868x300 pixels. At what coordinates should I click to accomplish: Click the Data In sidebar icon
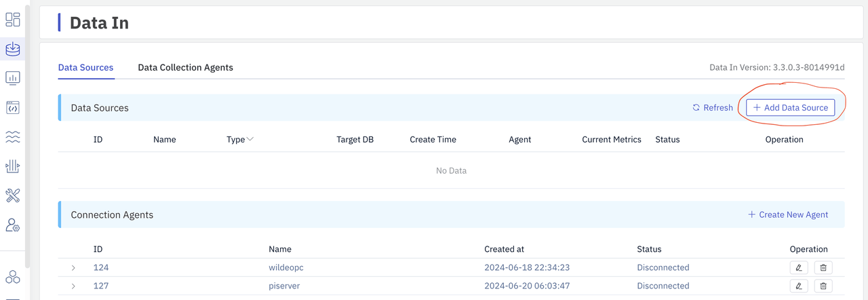13,49
